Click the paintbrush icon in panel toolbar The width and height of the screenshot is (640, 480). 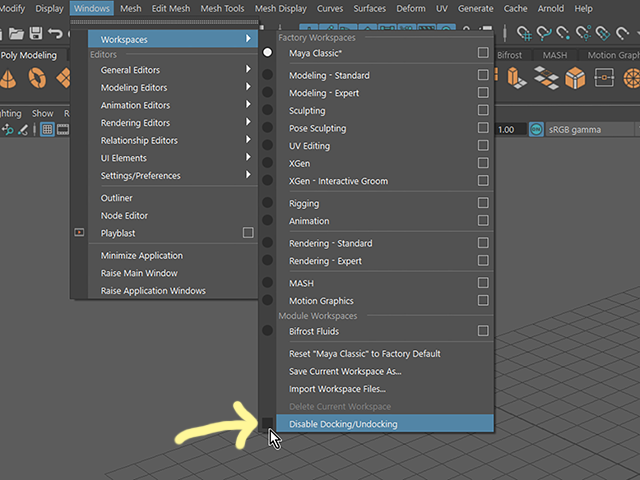point(23,130)
